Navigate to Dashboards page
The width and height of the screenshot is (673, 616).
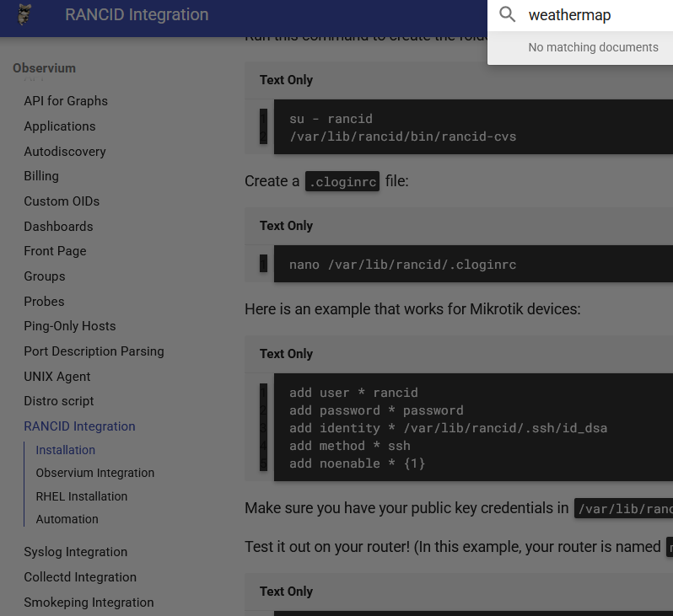pos(58,227)
